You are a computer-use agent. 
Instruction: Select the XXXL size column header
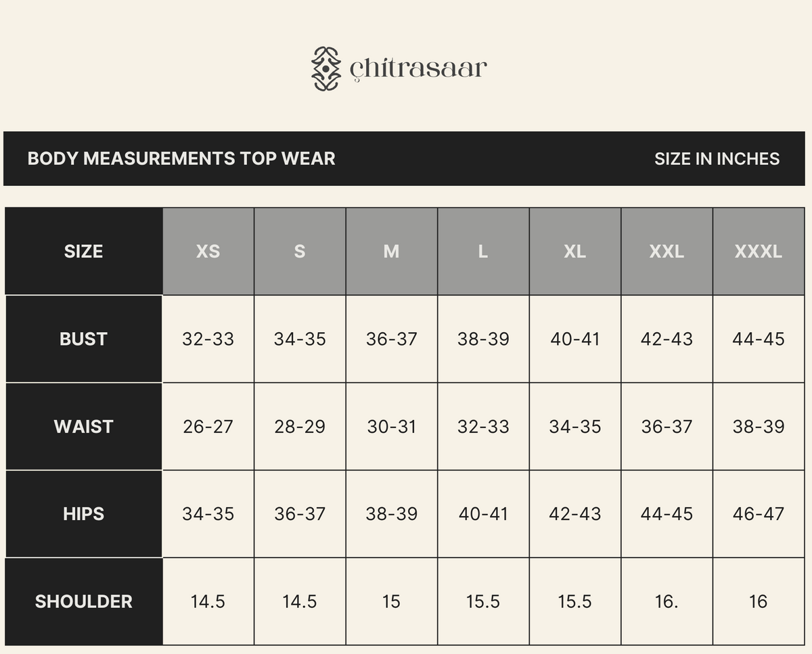[x=758, y=252]
